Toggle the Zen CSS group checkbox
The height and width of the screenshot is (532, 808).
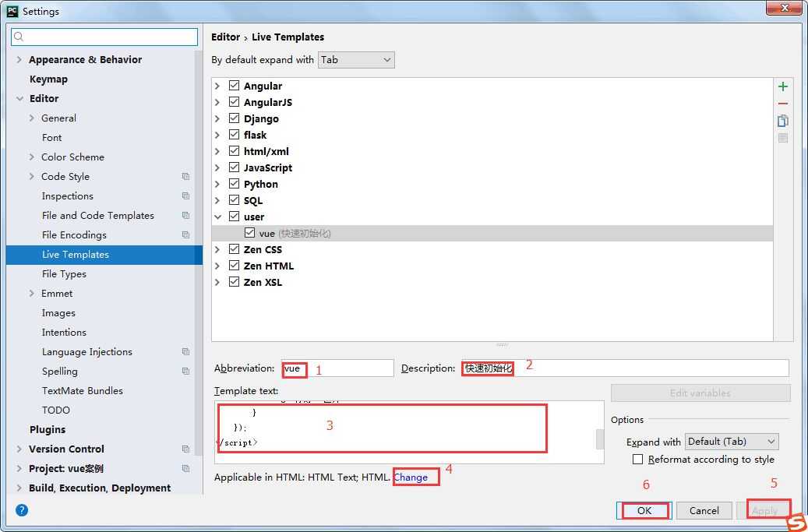tap(234, 249)
